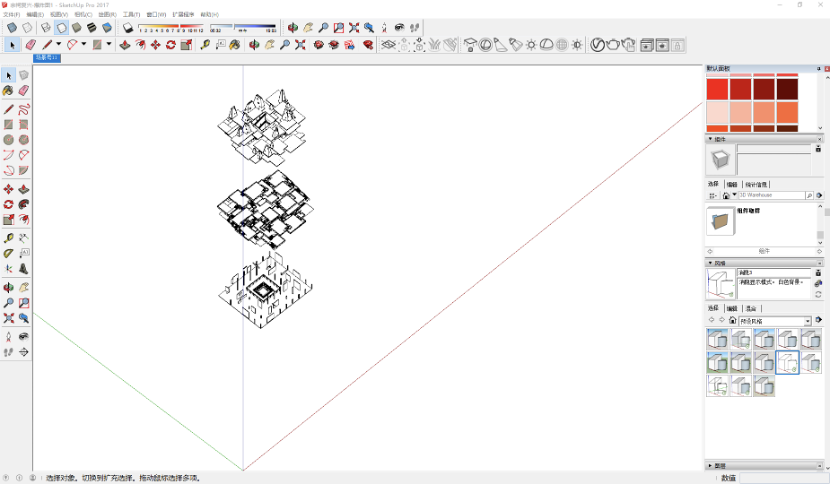
Task: Open components navigation dropdown arrow beside home icon
Action: (x=734, y=195)
